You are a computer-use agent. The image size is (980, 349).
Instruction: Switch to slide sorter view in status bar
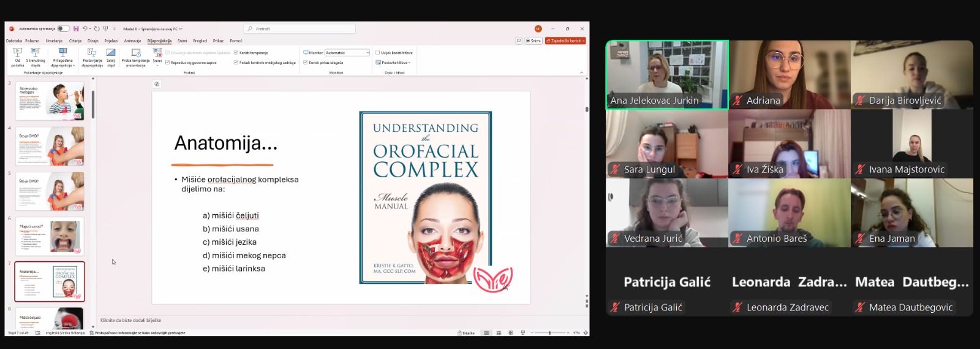(x=499, y=333)
